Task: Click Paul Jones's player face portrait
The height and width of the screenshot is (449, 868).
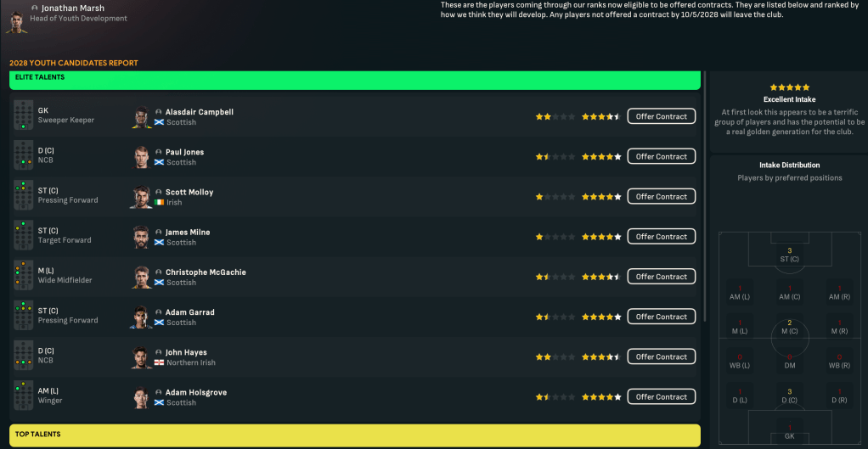Action: tap(142, 157)
